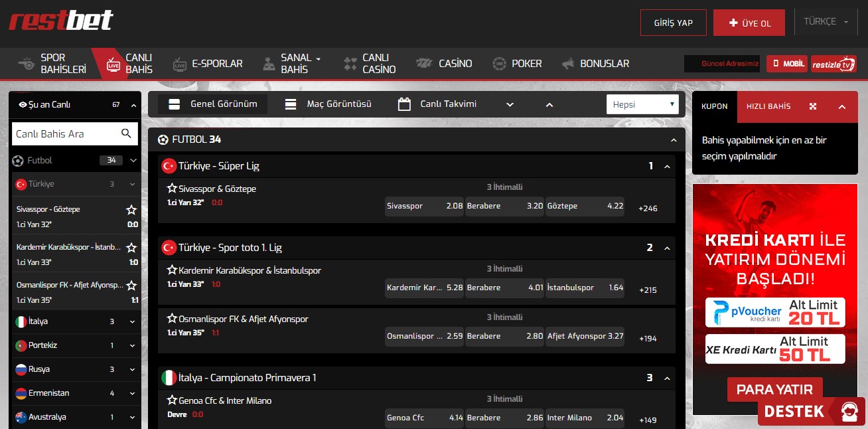868x429 pixels.
Task: Expand the coupon panel fullscreen icon
Action: click(x=813, y=106)
